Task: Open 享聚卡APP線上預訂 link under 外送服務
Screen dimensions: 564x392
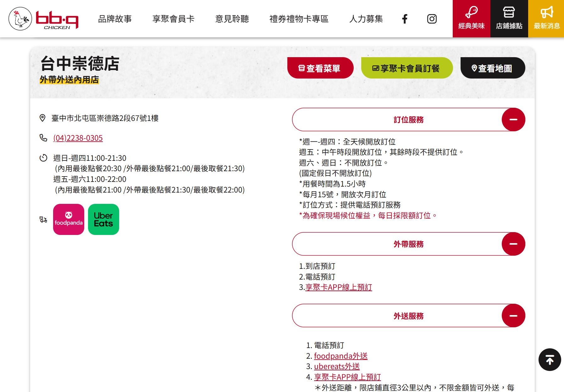Action: tap(347, 377)
